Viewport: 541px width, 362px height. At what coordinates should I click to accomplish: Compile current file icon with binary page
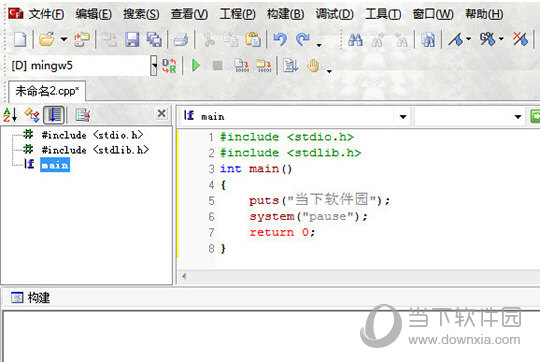pyautogui.click(x=242, y=65)
